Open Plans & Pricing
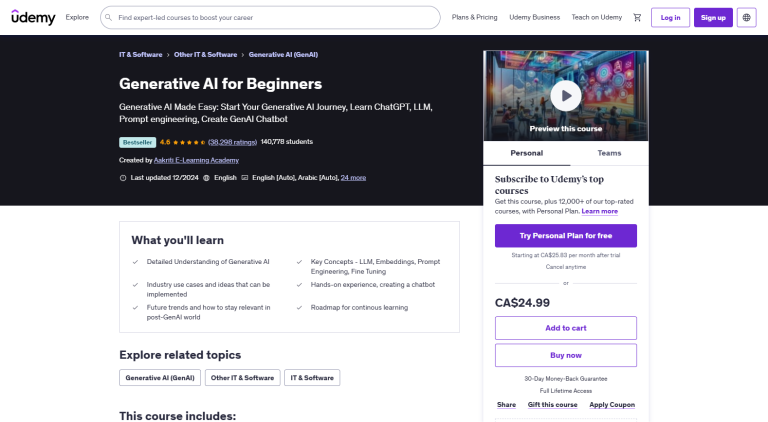Image resolution: width=768 pixels, height=422 pixels. (x=474, y=17)
